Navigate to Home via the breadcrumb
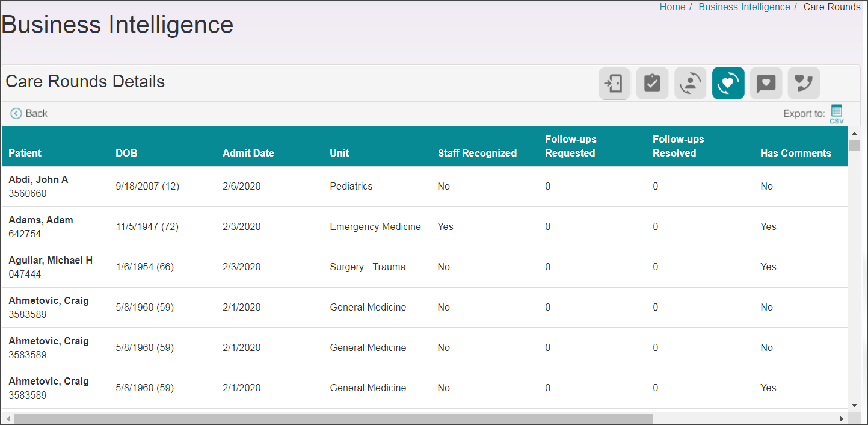Image resolution: width=868 pixels, height=425 pixels. 672,7
